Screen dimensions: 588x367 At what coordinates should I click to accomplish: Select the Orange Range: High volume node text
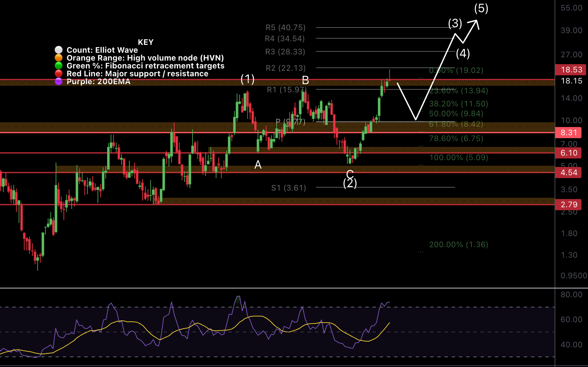point(145,58)
